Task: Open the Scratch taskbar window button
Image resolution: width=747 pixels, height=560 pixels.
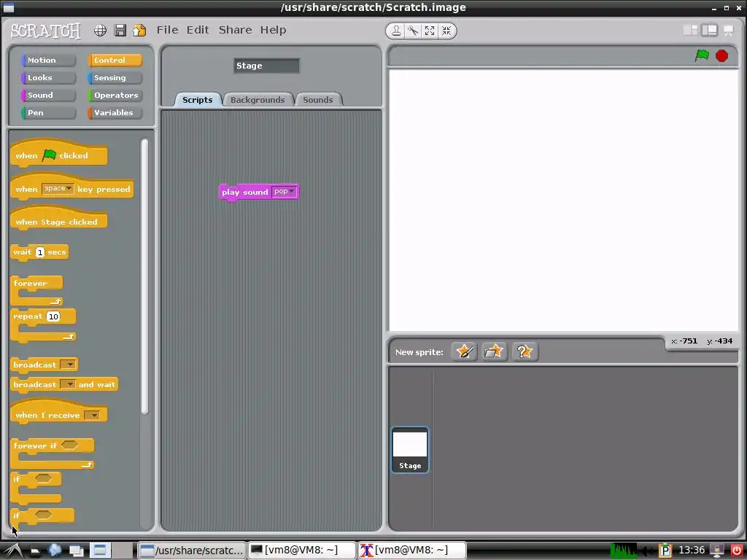Action: pyautogui.click(x=192, y=551)
